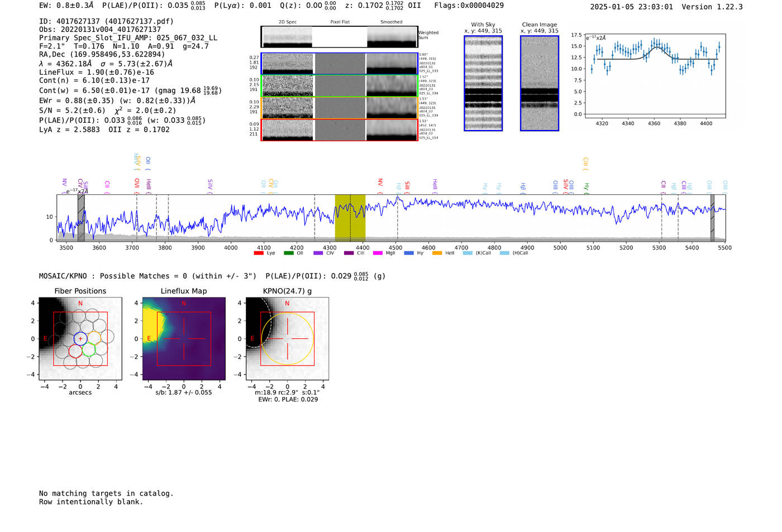Click the red Lyα legend swatch
Image resolution: width=782 pixels, height=532 pixels.
(258, 253)
